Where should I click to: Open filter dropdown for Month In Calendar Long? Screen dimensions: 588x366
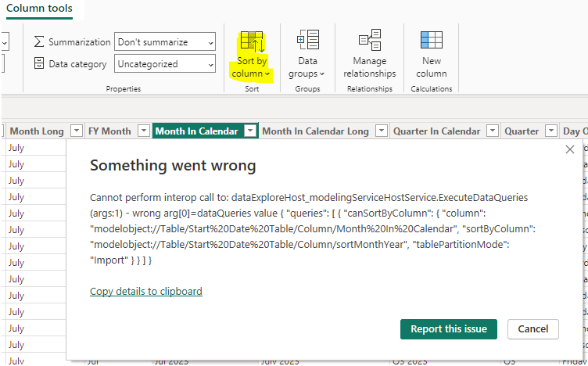click(x=382, y=131)
